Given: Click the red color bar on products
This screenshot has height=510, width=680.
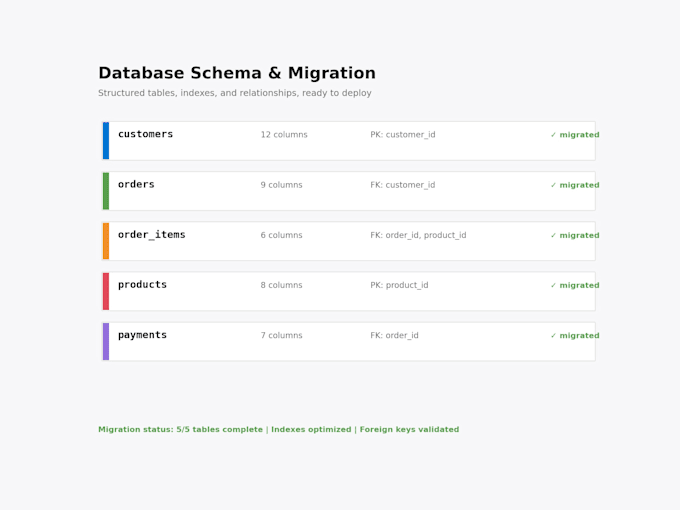Looking at the screenshot, I should 106,291.
